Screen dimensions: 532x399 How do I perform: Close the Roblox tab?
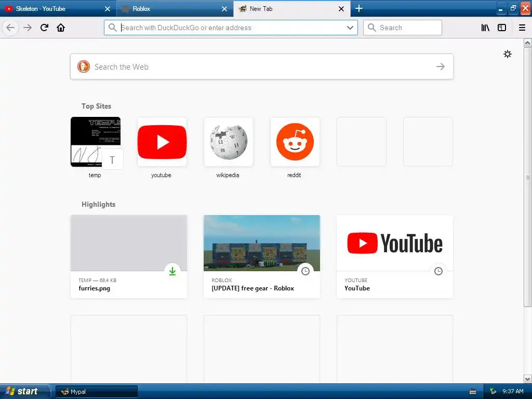click(x=224, y=9)
